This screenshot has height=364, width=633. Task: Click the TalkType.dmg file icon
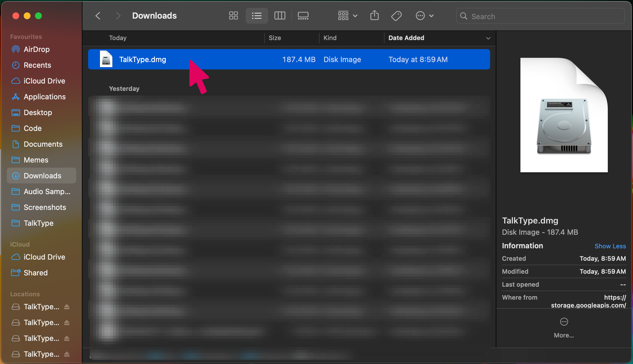106,59
